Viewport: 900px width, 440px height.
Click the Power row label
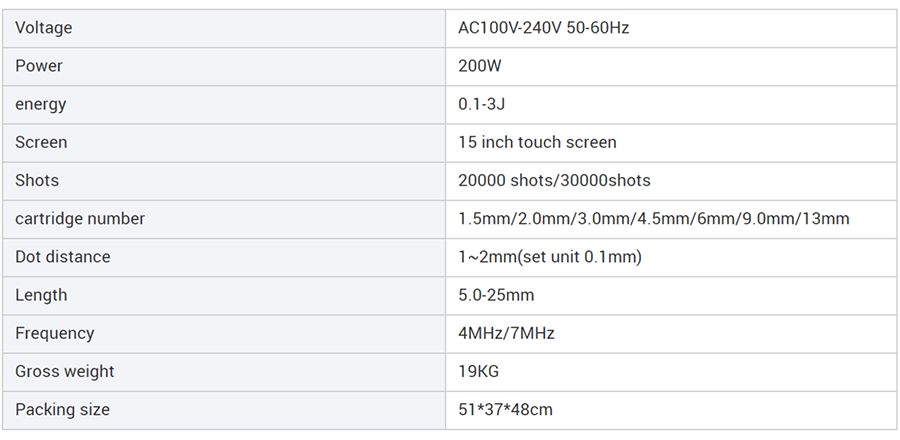click(x=39, y=66)
